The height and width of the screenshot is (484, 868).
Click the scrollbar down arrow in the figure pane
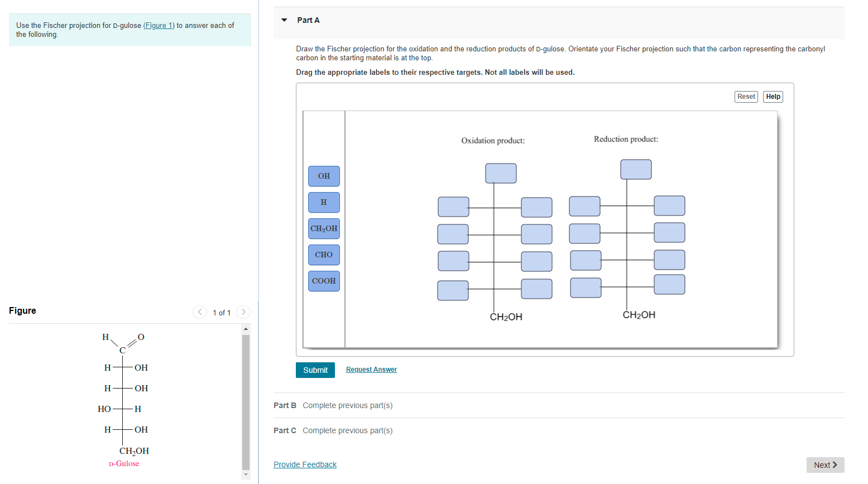246,475
